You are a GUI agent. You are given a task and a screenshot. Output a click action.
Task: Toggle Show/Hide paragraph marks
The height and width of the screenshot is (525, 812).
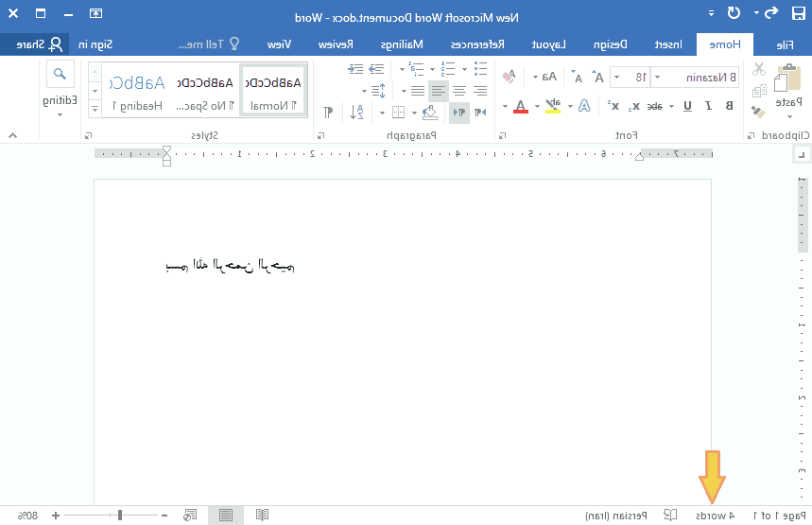[x=328, y=112]
